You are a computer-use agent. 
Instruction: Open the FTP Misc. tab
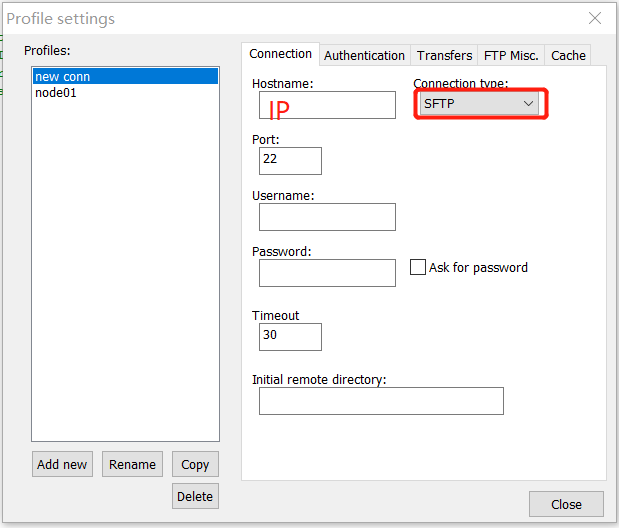coord(511,56)
